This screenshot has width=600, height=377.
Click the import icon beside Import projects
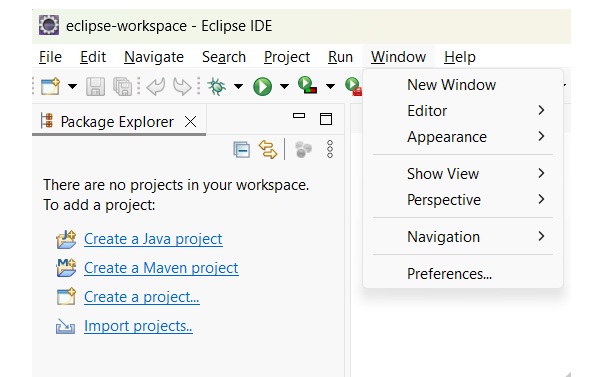pyautogui.click(x=65, y=326)
